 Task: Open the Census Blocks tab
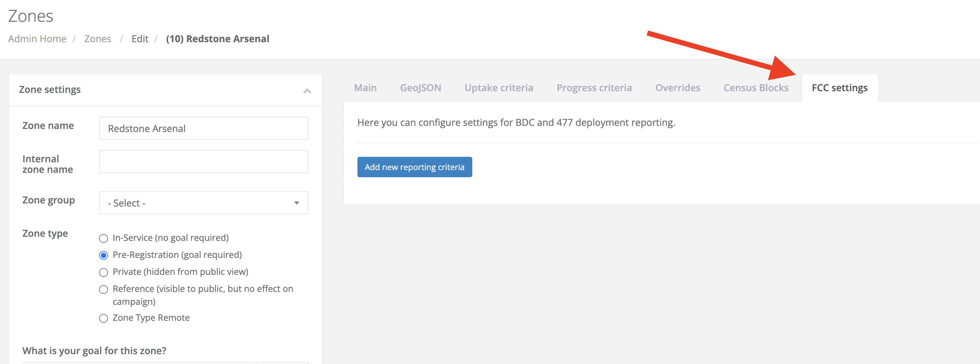tap(755, 87)
